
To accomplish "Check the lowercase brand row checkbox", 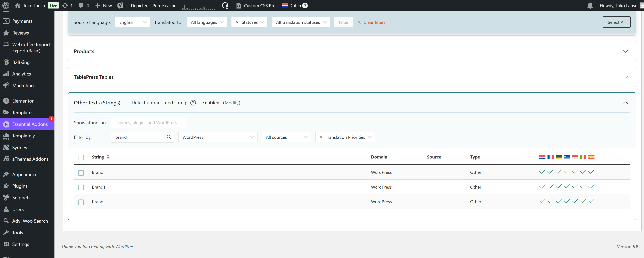I will tap(81, 202).
